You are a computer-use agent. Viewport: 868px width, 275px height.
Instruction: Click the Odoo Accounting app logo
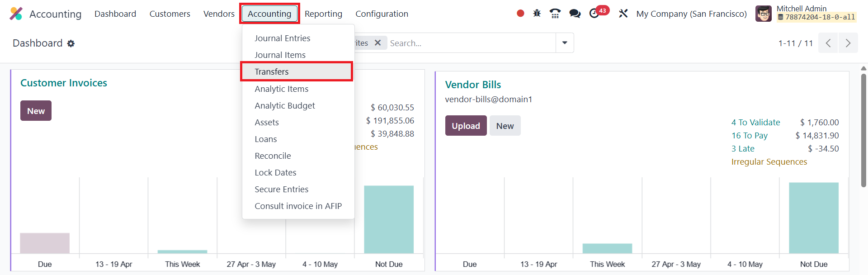click(16, 14)
